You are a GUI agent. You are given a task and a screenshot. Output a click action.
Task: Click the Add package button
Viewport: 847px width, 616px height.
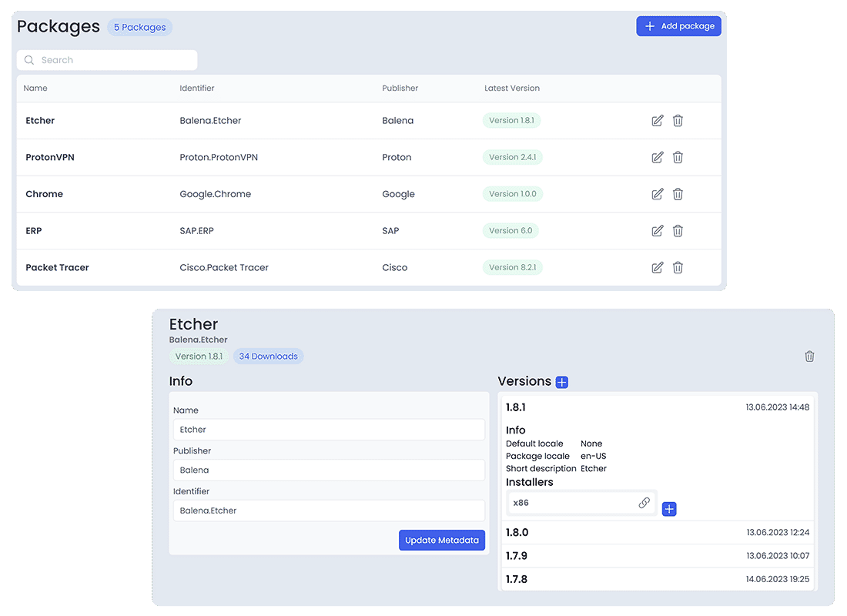pos(678,26)
